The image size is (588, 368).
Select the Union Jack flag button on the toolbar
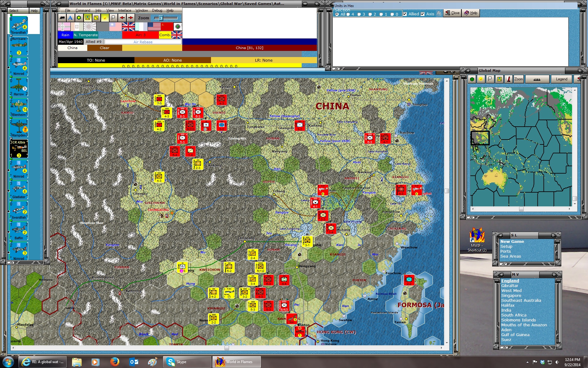(128, 27)
